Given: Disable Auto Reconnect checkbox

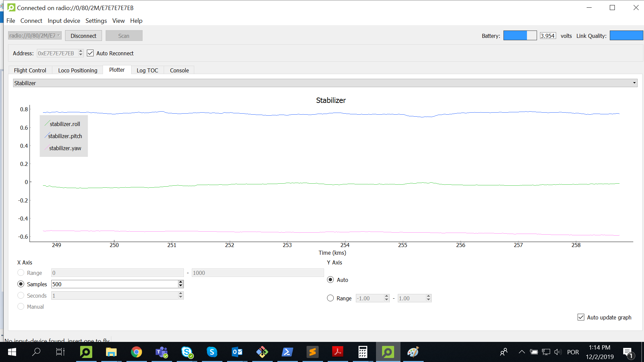Looking at the screenshot, I should [x=90, y=53].
